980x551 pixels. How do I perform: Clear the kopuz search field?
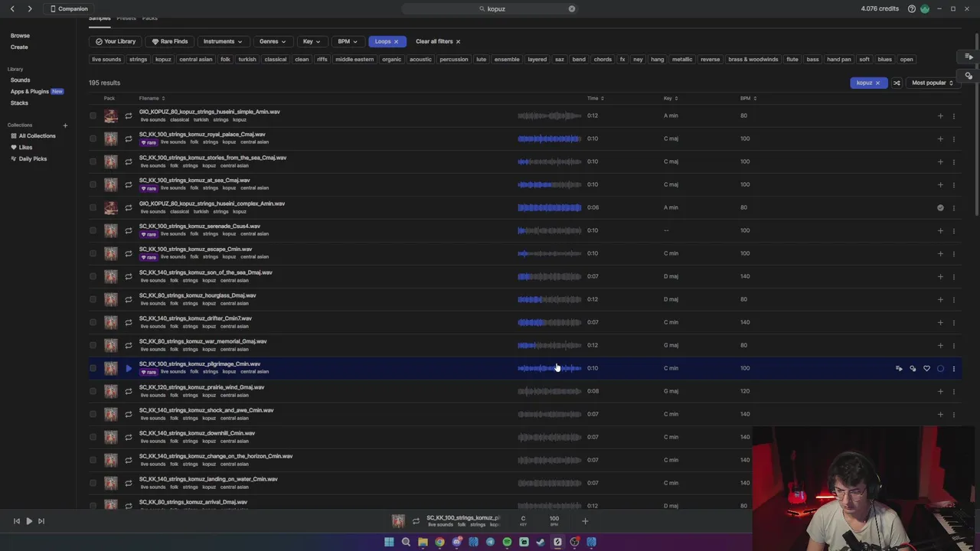(x=571, y=8)
